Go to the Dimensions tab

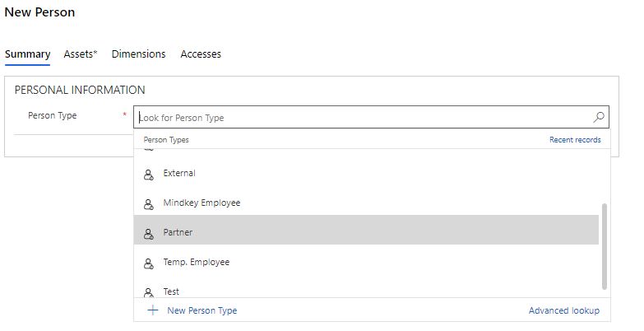[138, 54]
